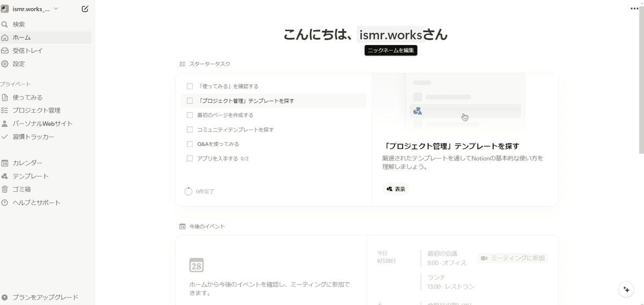
Task: Check the 「使ってみる」を確認する task
Action: 189,86
